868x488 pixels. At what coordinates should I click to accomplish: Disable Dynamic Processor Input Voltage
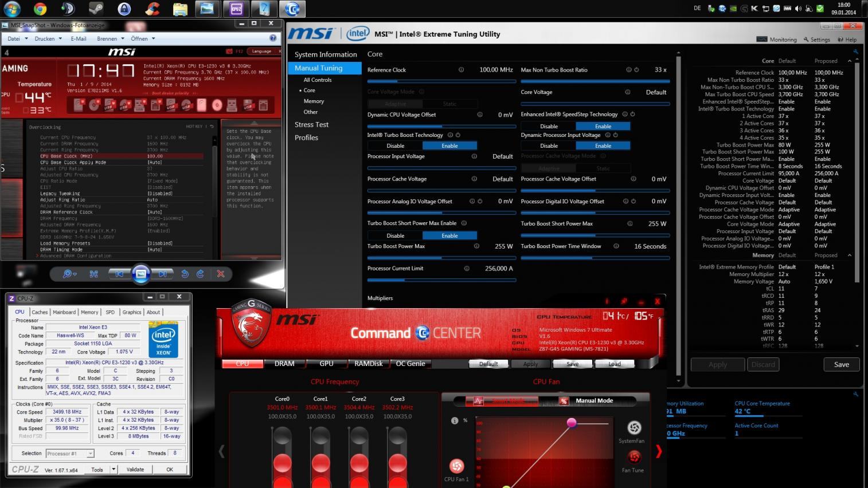pyautogui.click(x=549, y=145)
